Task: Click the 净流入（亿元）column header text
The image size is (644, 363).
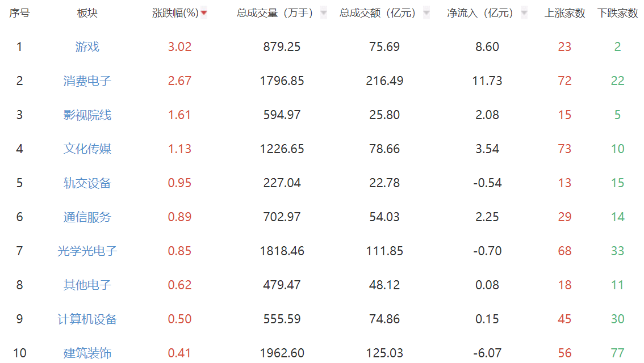Action: 480,13
